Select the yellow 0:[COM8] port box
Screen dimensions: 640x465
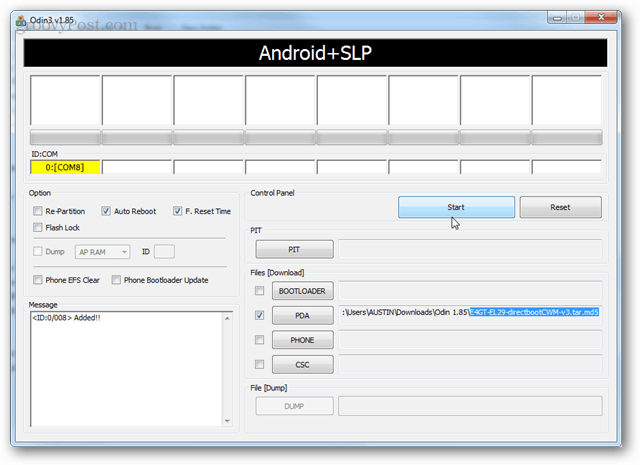pos(65,167)
